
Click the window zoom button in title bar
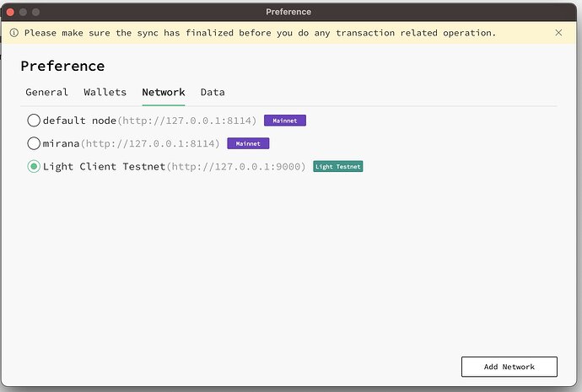37,12
